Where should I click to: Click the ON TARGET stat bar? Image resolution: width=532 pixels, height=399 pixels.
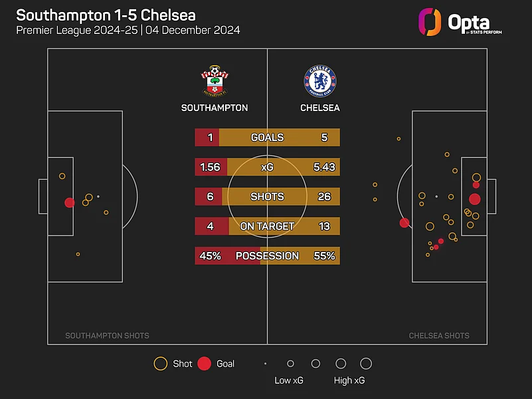click(267, 226)
